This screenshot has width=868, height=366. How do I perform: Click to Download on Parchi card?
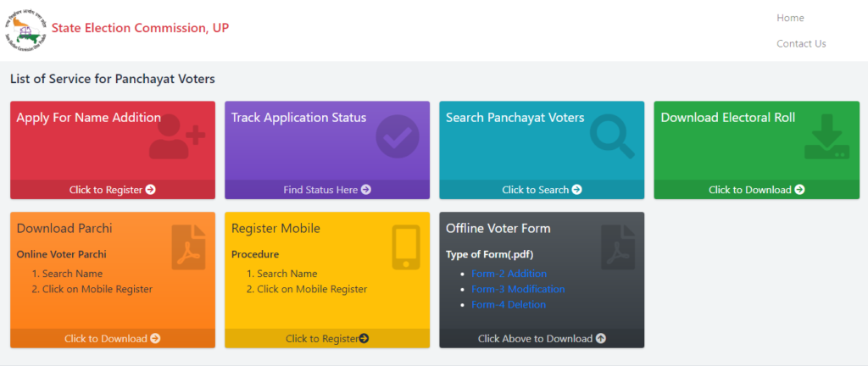[x=113, y=338]
